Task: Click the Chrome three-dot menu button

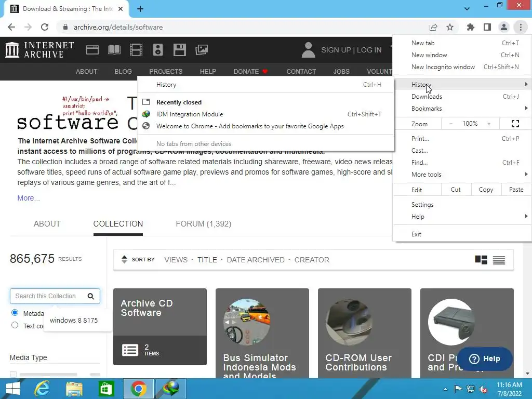Action: (x=521, y=27)
